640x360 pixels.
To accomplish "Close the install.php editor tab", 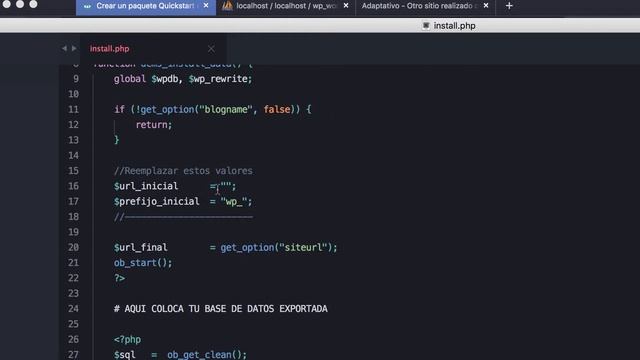I will click(211, 49).
